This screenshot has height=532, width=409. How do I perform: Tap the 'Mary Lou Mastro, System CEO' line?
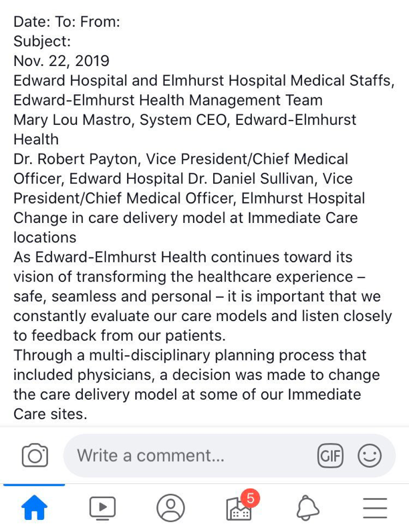185,120
